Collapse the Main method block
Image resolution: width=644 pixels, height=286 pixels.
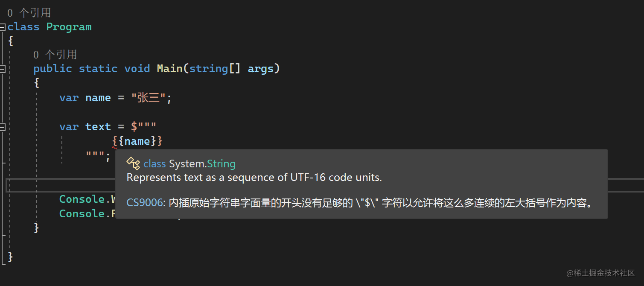point(2,69)
